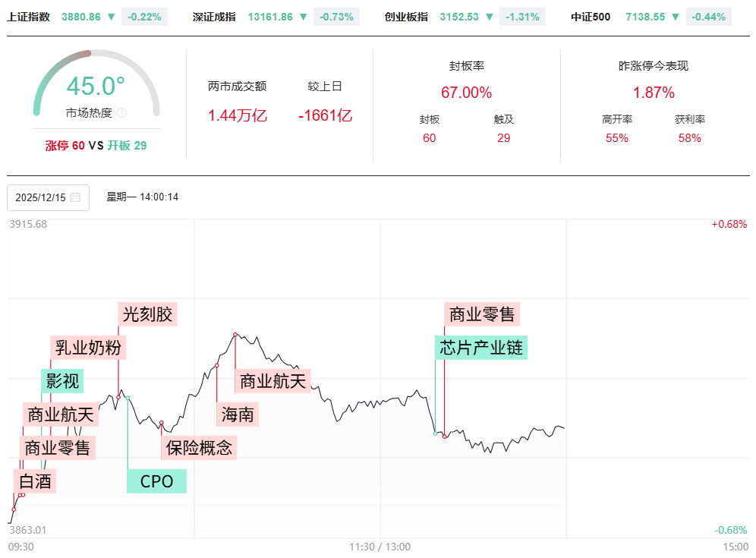Screen dimensions: 756x558
Task: Open the 创业板指 index link
Action: 406,17
